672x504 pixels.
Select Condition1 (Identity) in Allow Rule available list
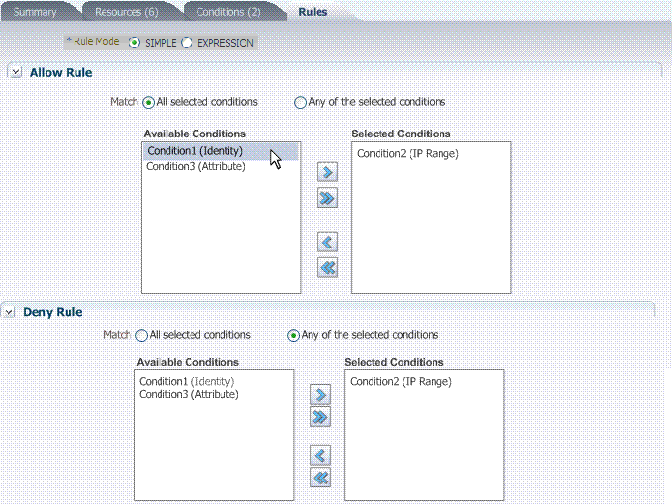(221, 151)
